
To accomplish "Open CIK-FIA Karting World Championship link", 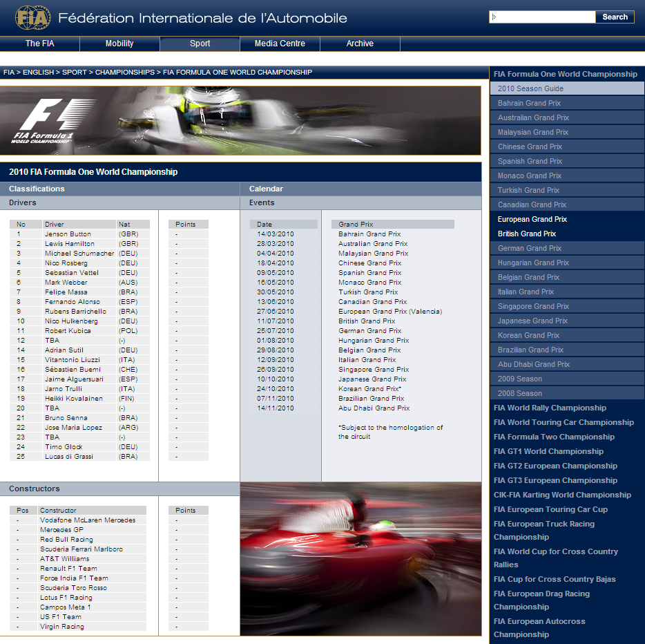I will click(x=562, y=495).
